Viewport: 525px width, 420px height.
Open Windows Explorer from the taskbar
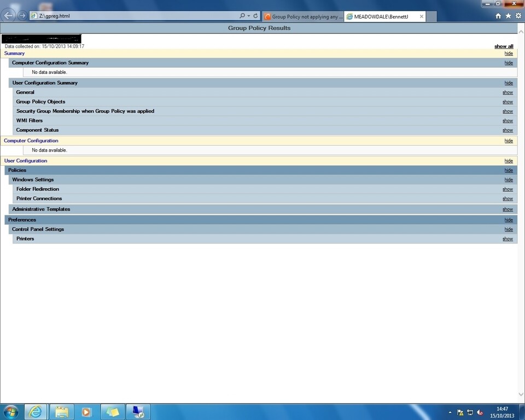coord(61,411)
